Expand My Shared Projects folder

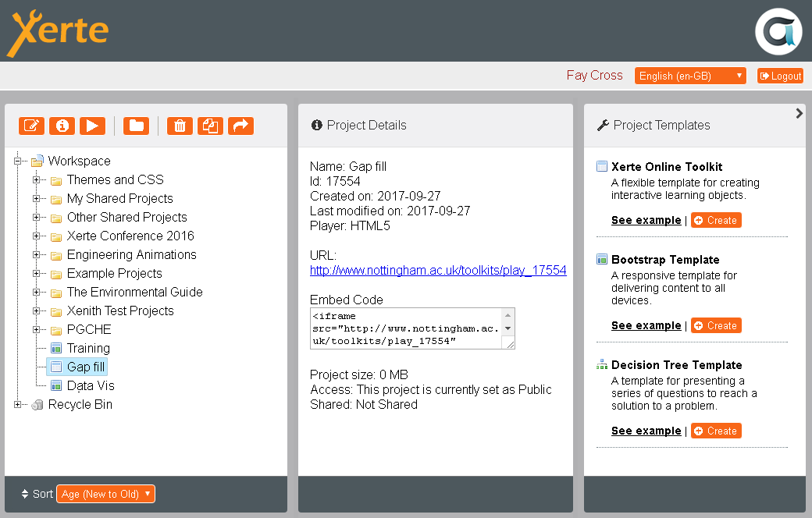point(36,198)
